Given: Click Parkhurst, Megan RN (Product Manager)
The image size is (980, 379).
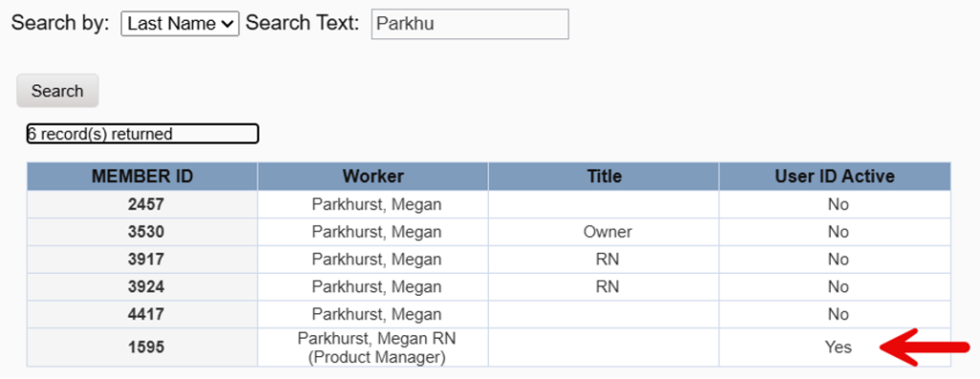Looking at the screenshot, I should point(377,347).
